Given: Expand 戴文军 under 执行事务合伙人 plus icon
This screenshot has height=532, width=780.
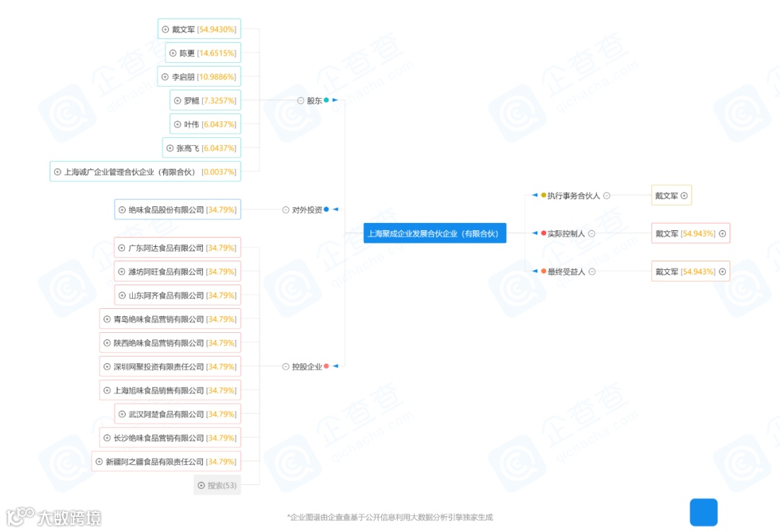Looking at the screenshot, I should [684, 196].
